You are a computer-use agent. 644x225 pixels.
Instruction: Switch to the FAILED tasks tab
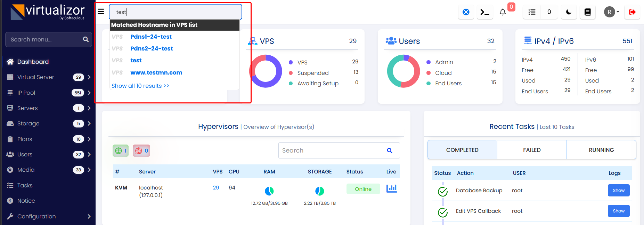(x=532, y=150)
